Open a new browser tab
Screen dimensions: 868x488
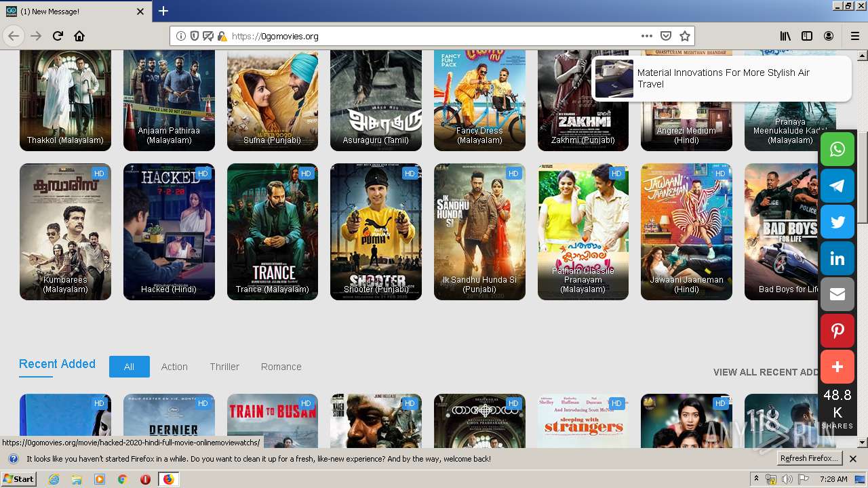click(163, 11)
